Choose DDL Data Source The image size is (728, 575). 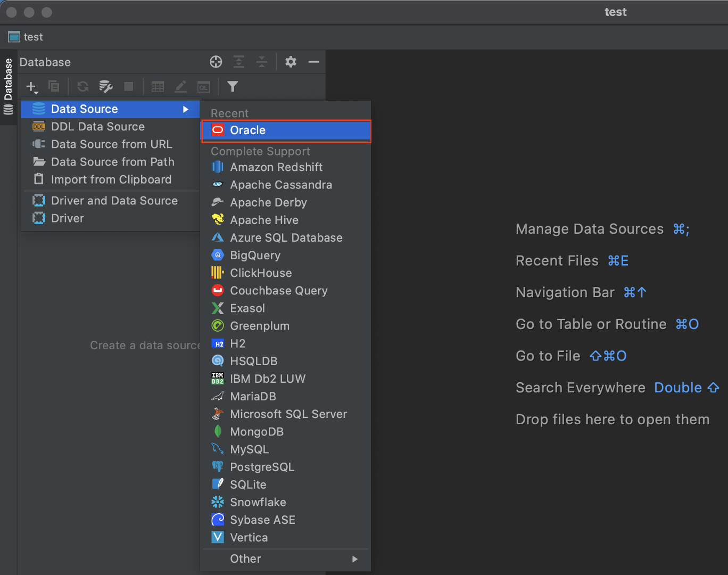click(111, 127)
